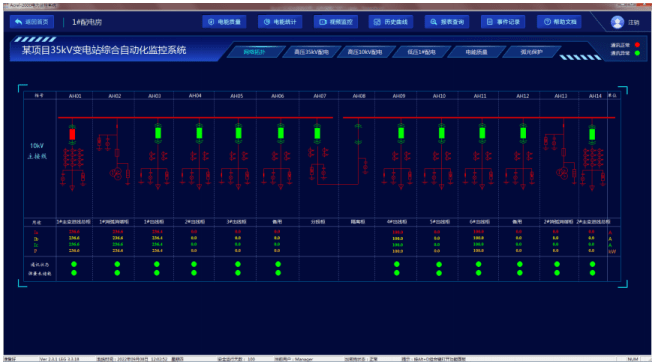Open the 历史曲线 history curve button
654x364 pixels.
point(391,22)
